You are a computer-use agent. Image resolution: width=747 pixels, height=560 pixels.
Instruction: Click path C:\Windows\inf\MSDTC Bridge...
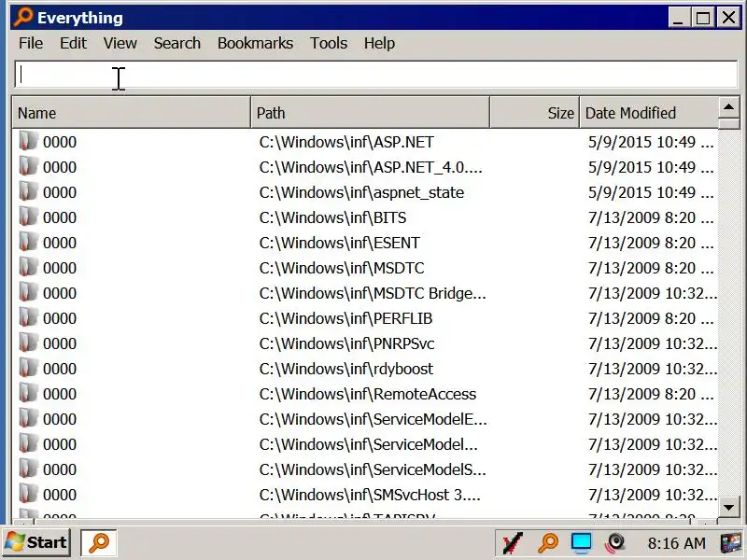pyautogui.click(x=373, y=293)
